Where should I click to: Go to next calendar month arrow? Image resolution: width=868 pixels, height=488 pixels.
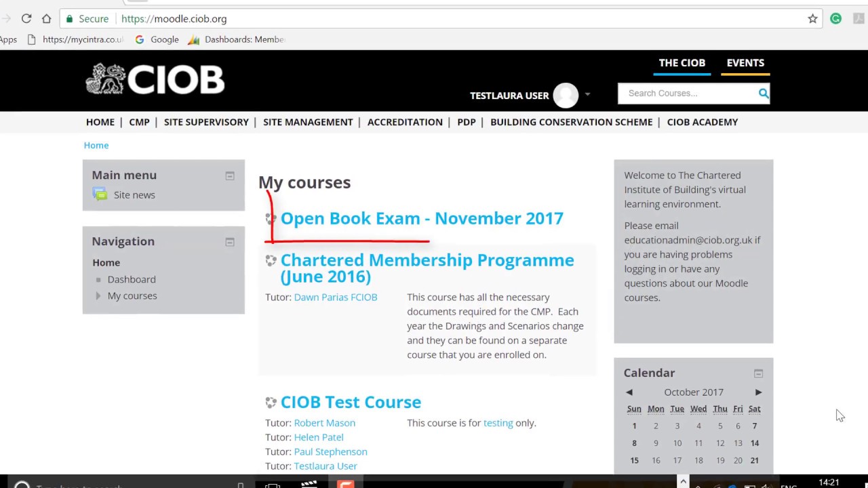(x=758, y=392)
